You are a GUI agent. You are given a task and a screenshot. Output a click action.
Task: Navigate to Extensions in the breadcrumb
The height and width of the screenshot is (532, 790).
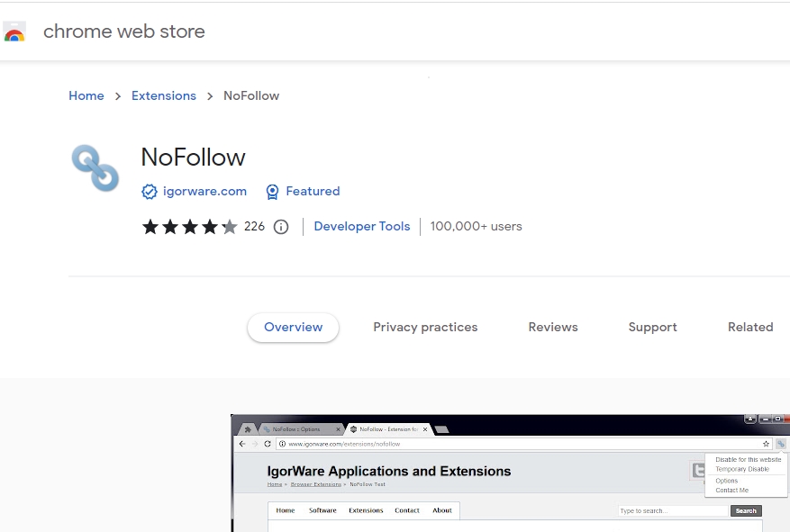point(163,96)
